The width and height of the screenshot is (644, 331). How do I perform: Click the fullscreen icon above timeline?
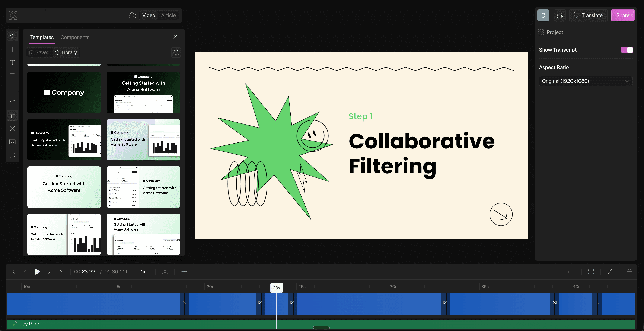[x=591, y=272]
